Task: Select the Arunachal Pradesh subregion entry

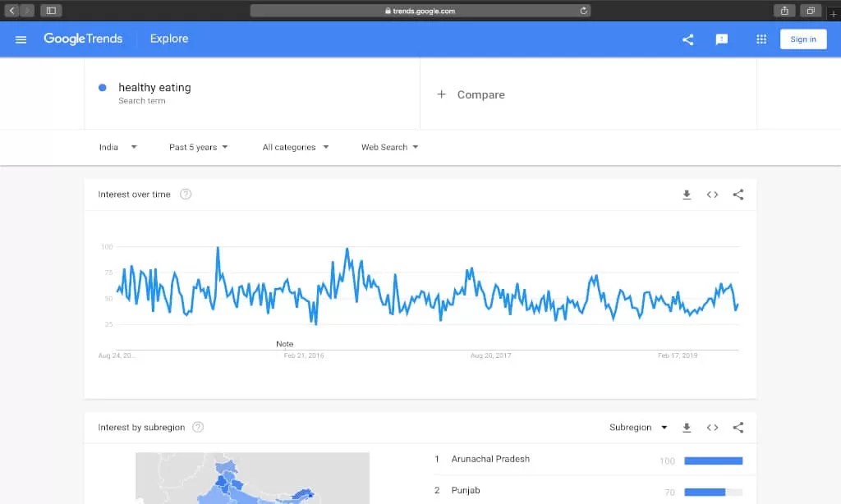Action: (x=493, y=459)
